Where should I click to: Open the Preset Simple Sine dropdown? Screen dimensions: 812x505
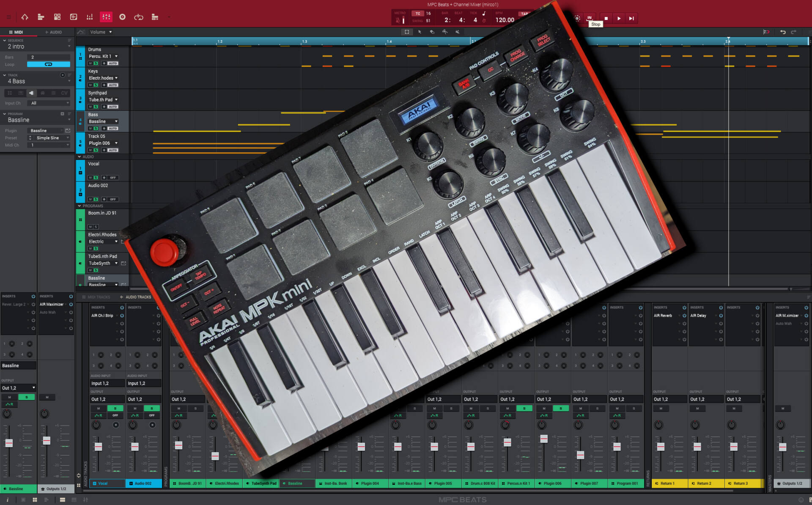point(48,138)
